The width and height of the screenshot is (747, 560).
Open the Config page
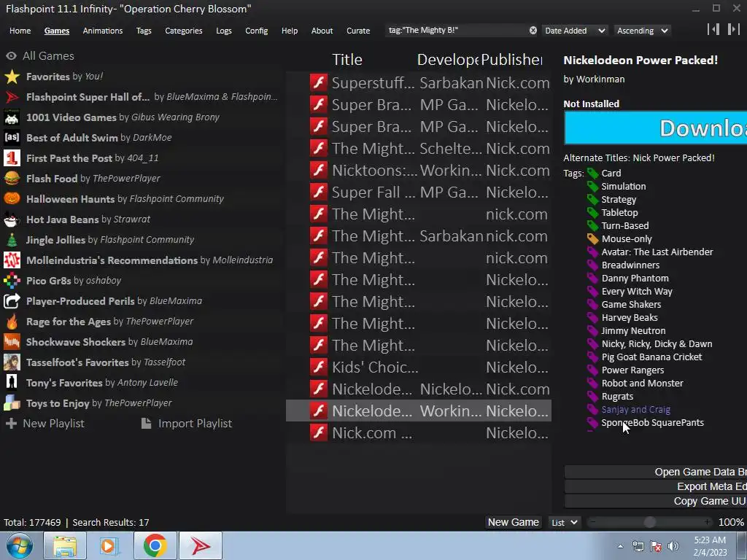256,31
